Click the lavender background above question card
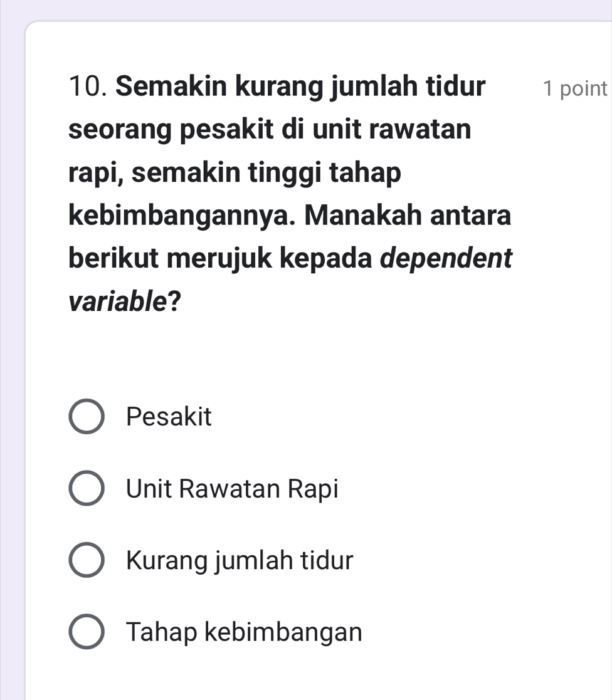The height and width of the screenshot is (700, 612). click(x=306, y=9)
